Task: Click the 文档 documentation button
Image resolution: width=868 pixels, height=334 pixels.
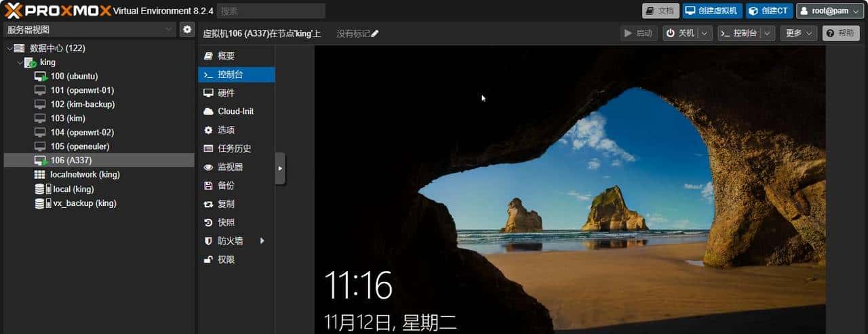Action: [x=660, y=11]
